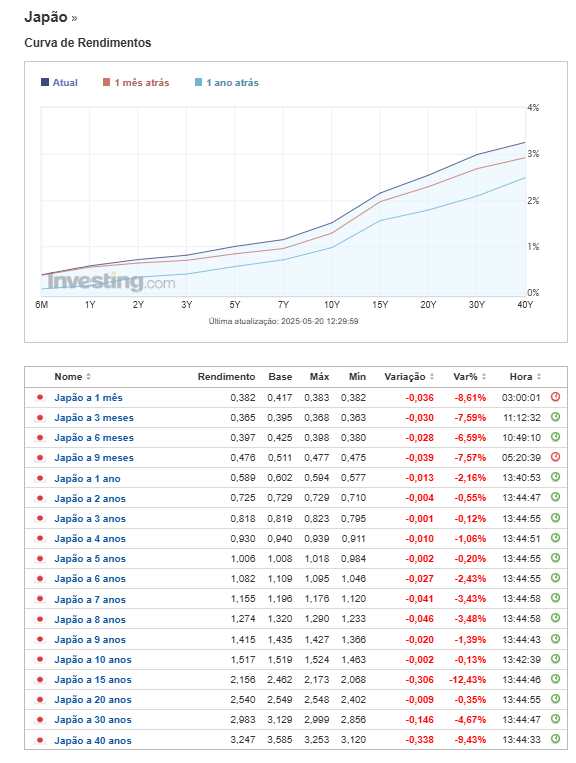The width and height of the screenshot is (576, 763).
Task: Click the red clock icon in Japão a 9 meses row
Action: 555,456
